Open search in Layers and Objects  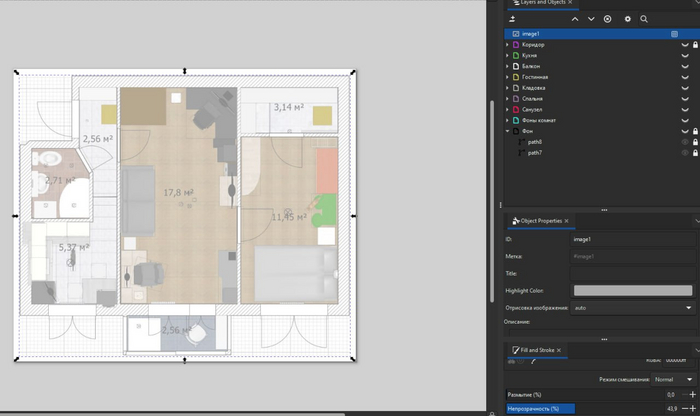644,19
